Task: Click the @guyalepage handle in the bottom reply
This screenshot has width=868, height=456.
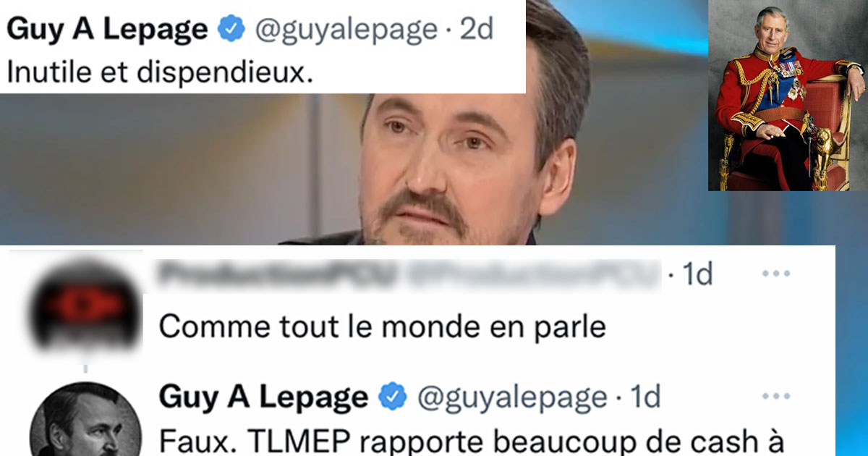Action: pos(511,397)
